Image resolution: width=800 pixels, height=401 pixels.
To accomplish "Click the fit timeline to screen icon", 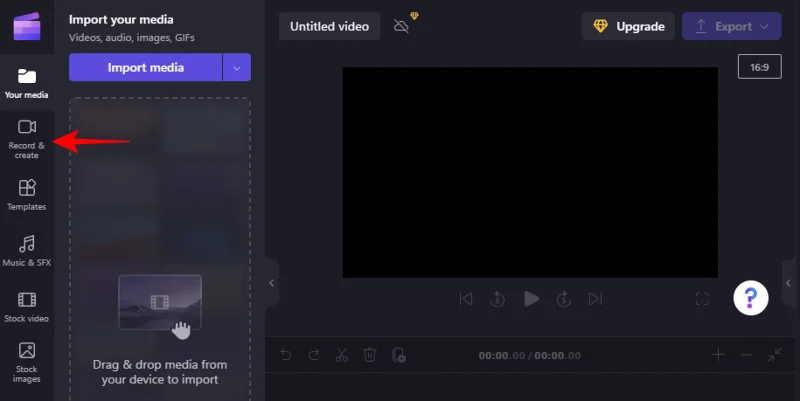I will pos(774,355).
